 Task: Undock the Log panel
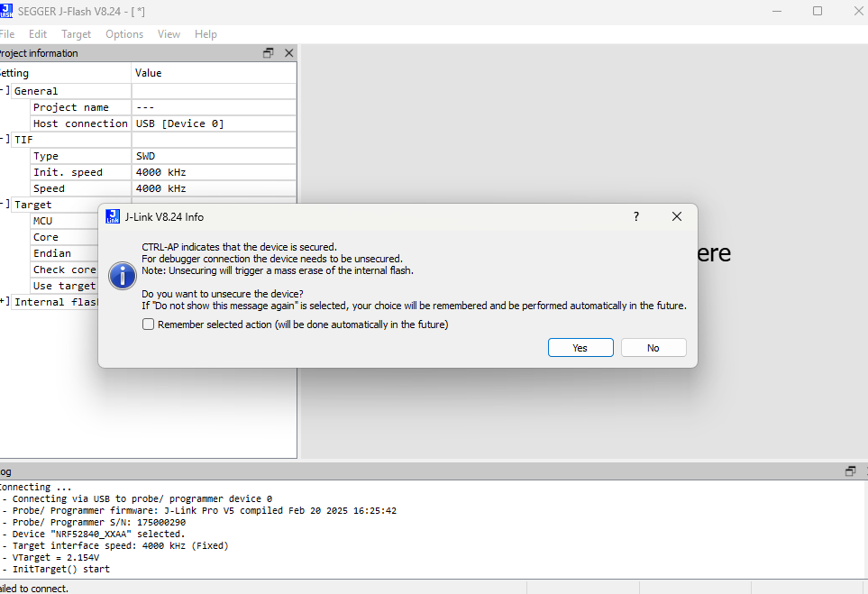click(x=850, y=471)
